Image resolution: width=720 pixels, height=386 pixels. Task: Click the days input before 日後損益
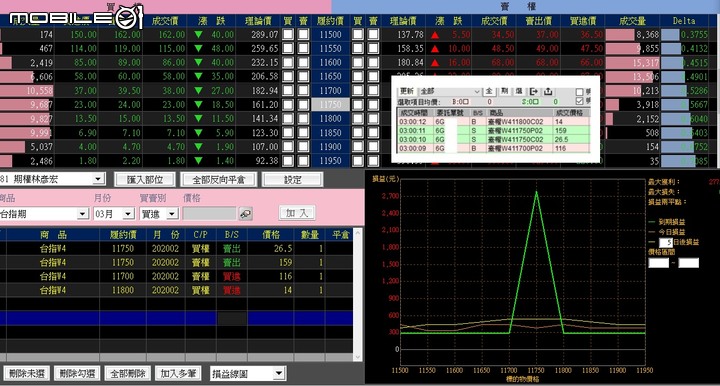click(666, 242)
